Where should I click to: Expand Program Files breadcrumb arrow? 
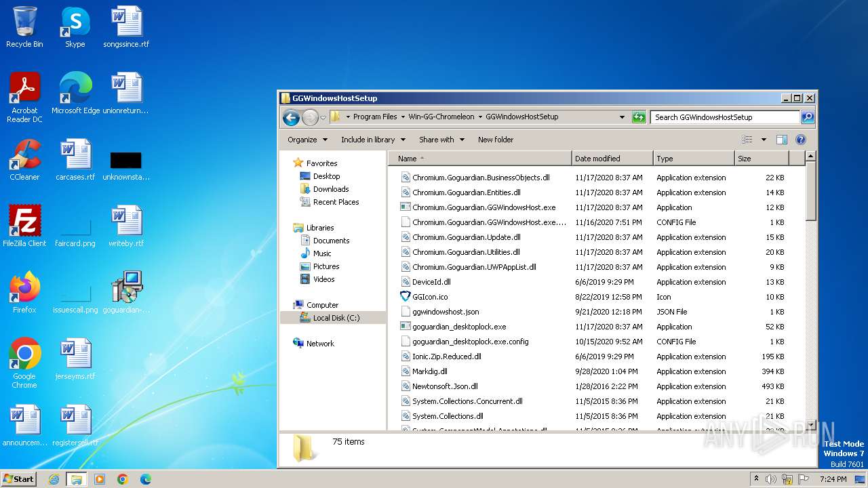(x=403, y=117)
